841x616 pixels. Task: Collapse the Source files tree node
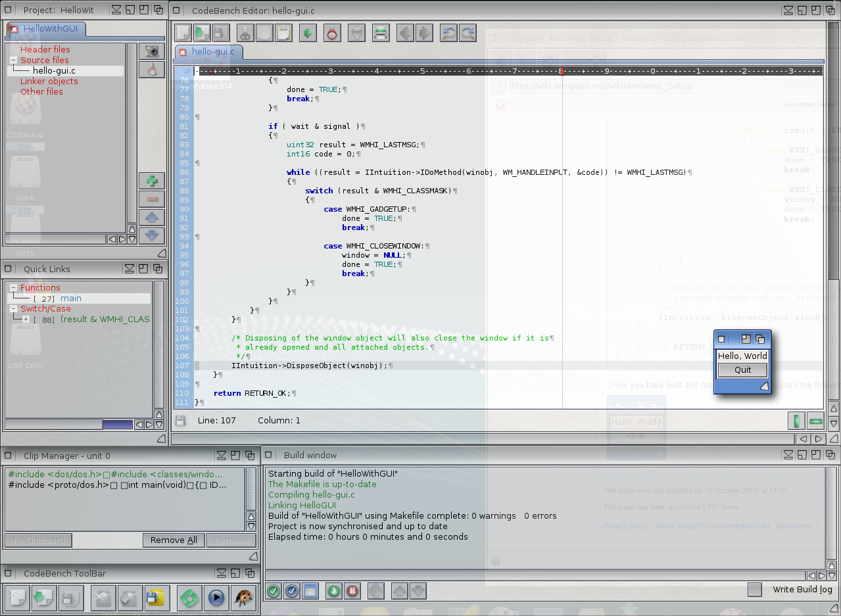(13, 60)
